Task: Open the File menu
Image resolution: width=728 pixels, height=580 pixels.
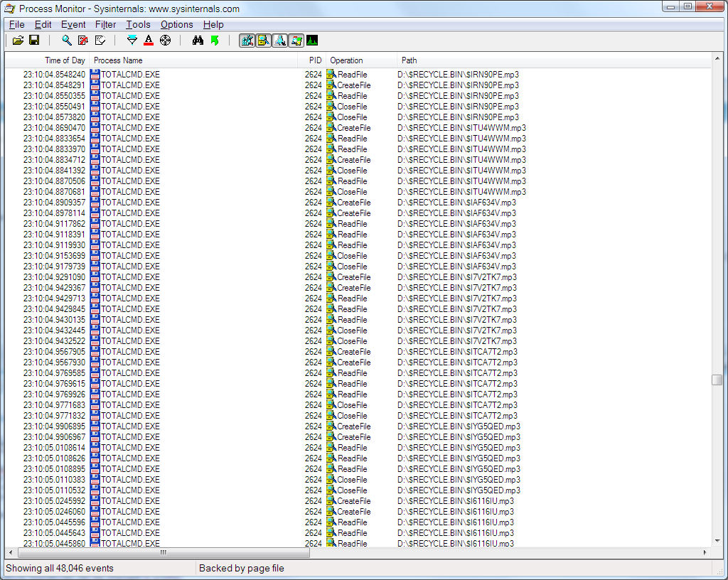Action: click(x=17, y=25)
